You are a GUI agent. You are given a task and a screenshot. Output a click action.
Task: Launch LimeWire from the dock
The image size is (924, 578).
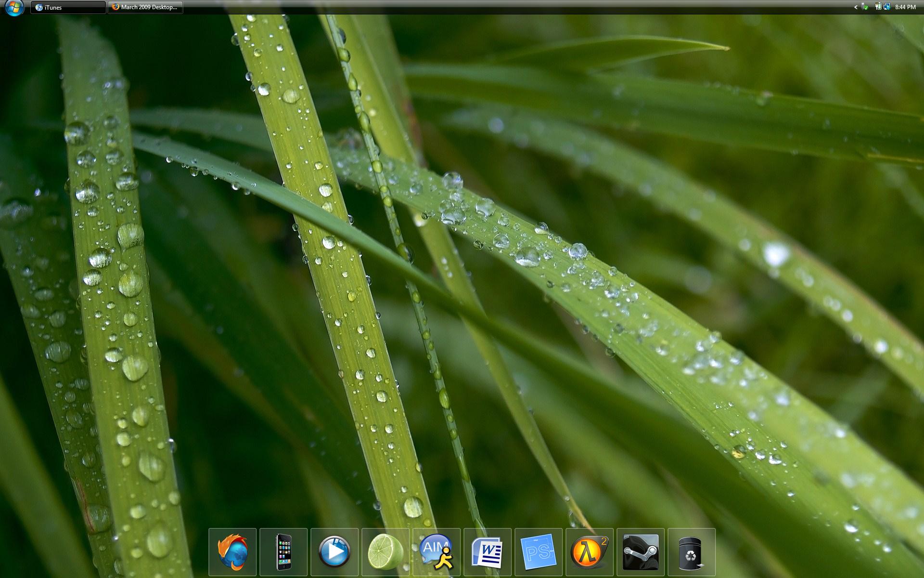coord(385,552)
